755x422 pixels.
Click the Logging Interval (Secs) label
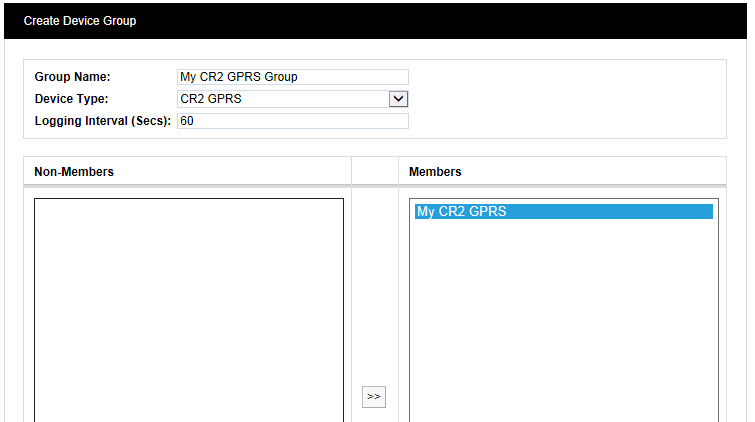pos(103,121)
